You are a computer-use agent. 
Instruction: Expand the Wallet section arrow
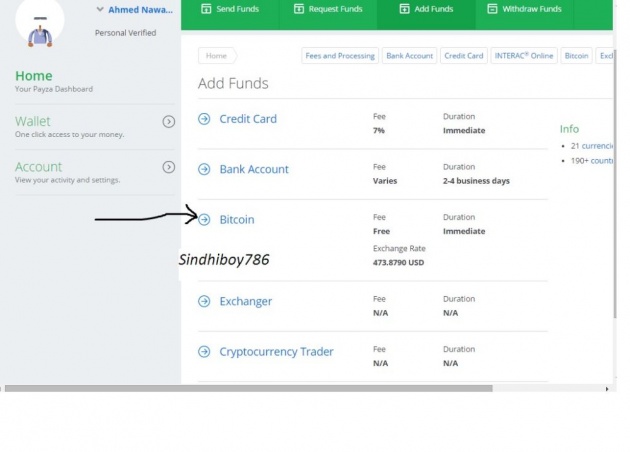click(169, 122)
